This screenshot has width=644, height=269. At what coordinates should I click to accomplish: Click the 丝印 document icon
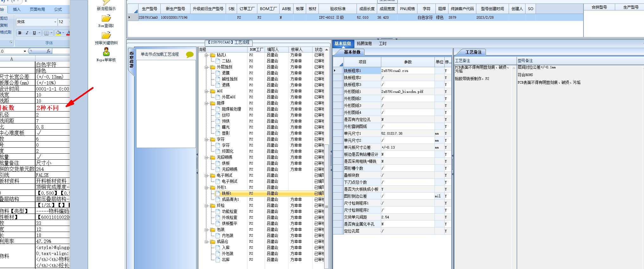coord(218,115)
